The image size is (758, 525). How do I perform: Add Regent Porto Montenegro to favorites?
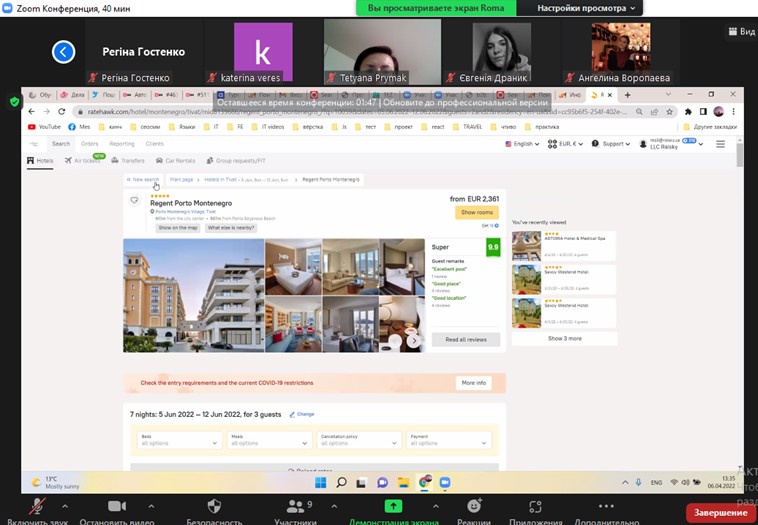[134, 200]
